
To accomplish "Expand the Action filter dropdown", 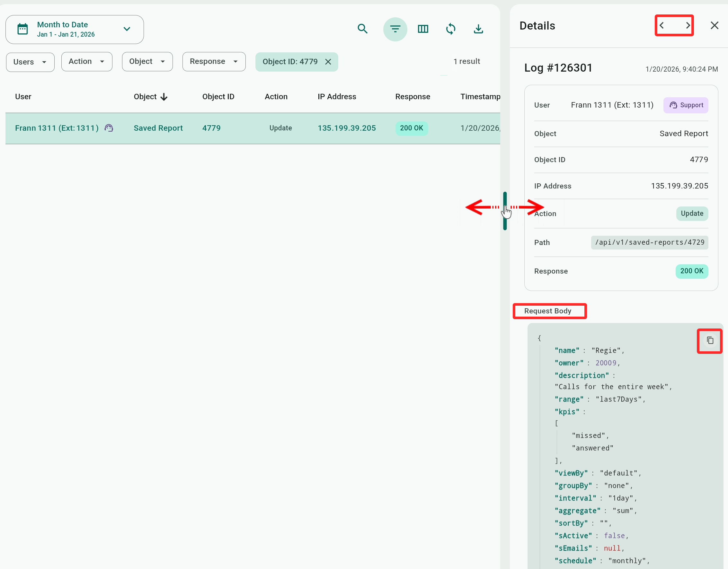I will 87,62.
